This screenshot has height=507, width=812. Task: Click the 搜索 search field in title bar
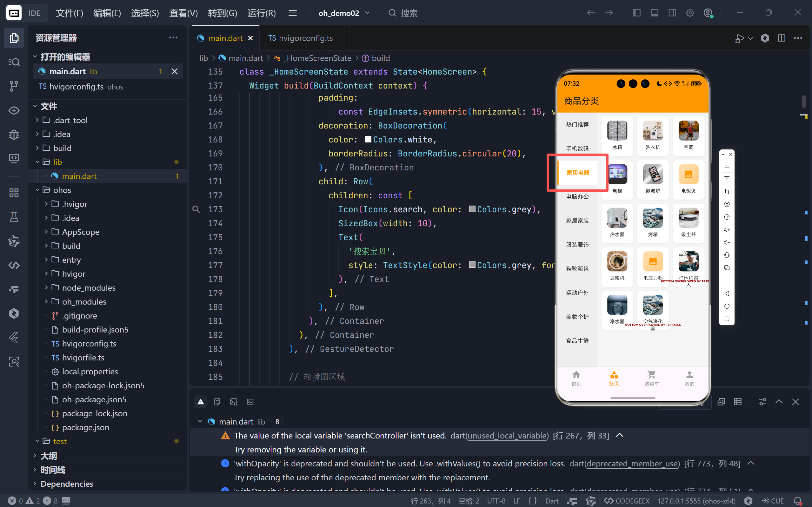tap(409, 13)
